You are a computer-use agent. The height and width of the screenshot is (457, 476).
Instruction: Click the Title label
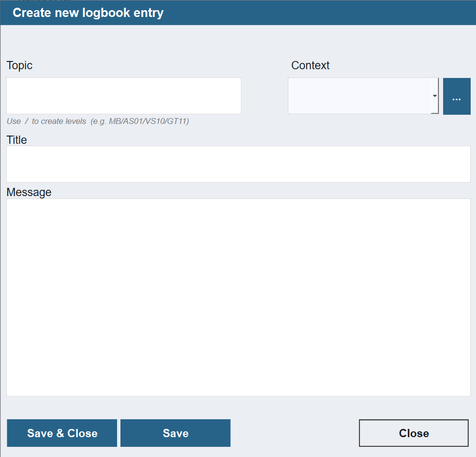(x=17, y=140)
